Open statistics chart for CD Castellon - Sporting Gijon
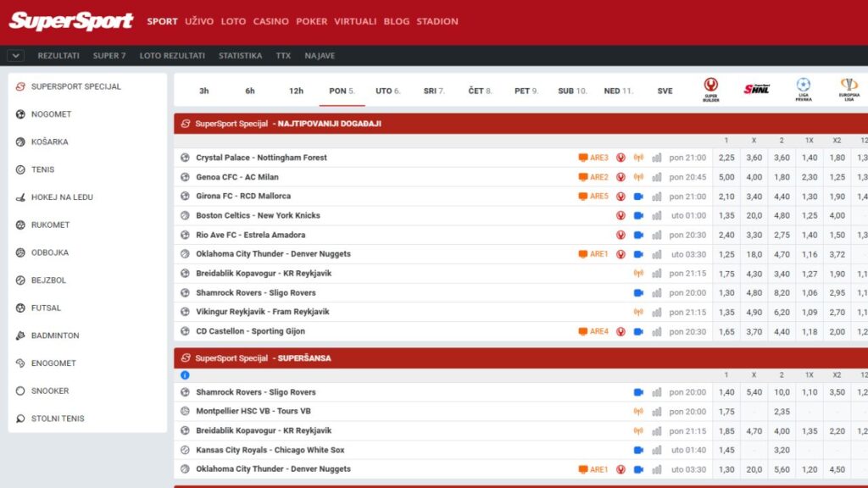This screenshot has height=488, width=868. pos(657,331)
